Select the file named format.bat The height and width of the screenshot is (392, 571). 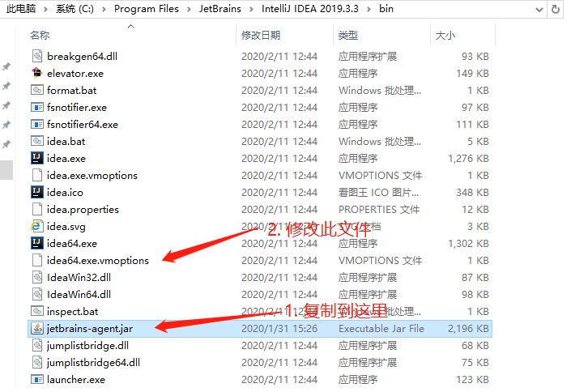click(71, 91)
